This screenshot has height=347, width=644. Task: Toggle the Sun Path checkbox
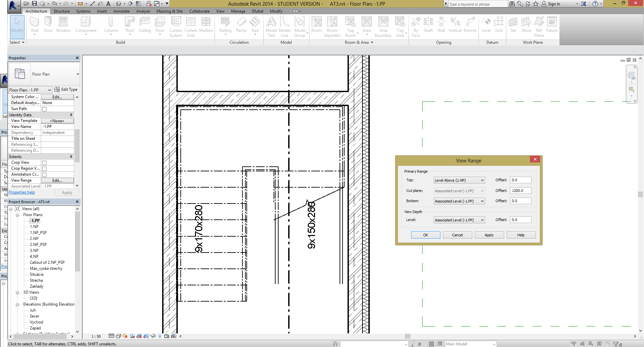coord(44,109)
